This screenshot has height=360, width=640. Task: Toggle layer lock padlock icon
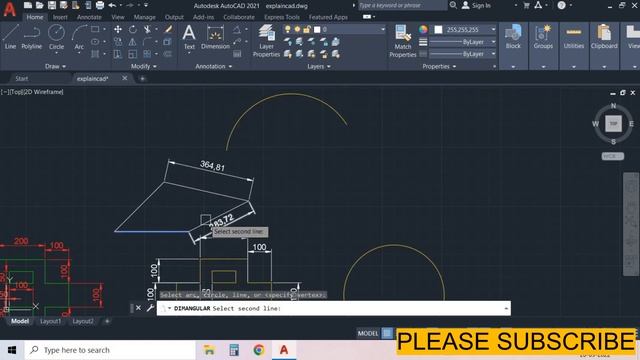tap(307, 29)
